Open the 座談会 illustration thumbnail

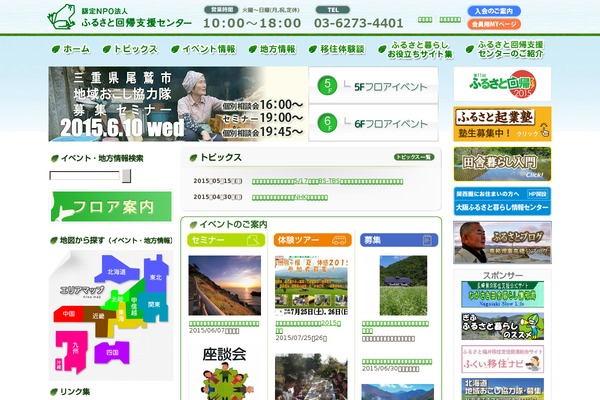[225, 372]
